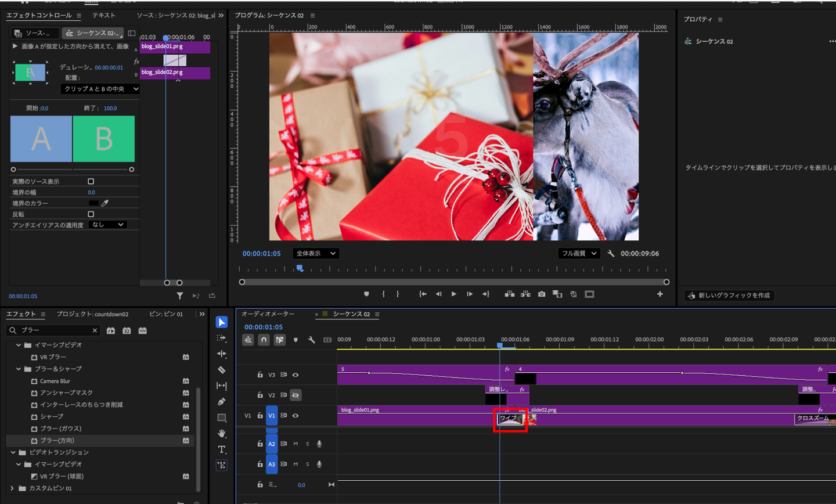Viewport: 836px width, 504px height.
Task: Switch to the テキスト tab
Action: pyautogui.click(x=104, y=15)
